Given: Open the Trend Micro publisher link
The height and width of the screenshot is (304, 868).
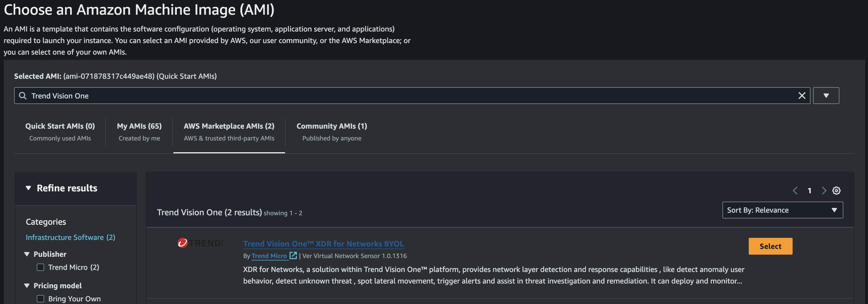Looking at the screenshot, I should click(269, 256).
